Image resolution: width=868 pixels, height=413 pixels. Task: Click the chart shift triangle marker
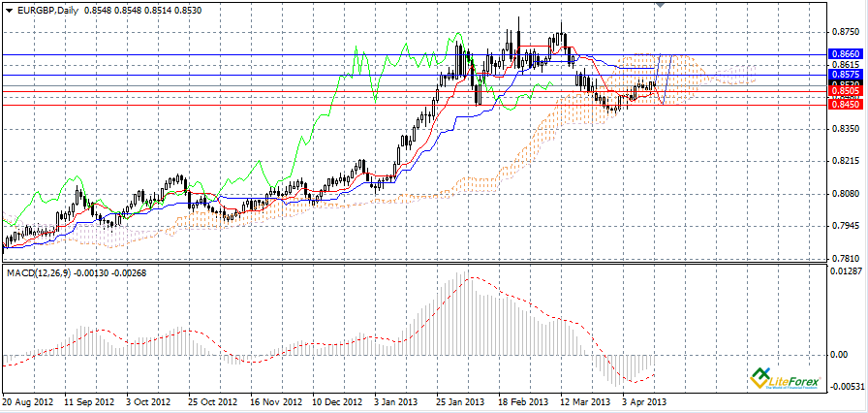[x=662, y=5]
